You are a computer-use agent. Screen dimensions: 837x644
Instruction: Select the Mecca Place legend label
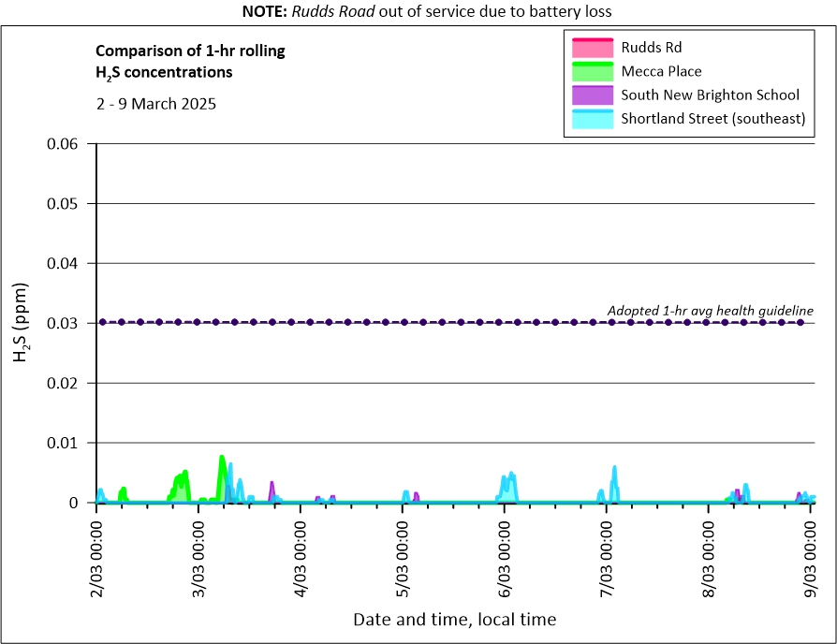[661, 71]
